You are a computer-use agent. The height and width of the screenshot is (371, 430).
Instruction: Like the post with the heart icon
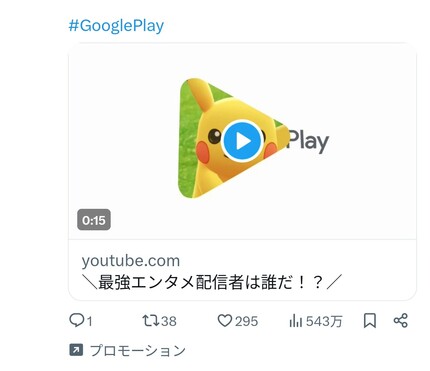pos(225,321)
